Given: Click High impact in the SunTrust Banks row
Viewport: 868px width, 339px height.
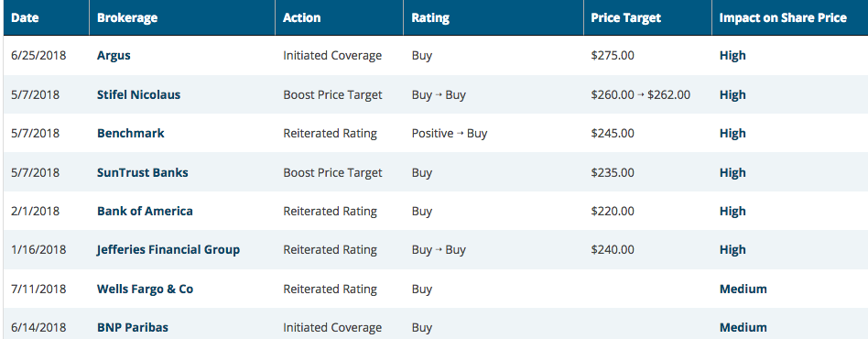Looking at the screenshot, I should pos(732,172).
